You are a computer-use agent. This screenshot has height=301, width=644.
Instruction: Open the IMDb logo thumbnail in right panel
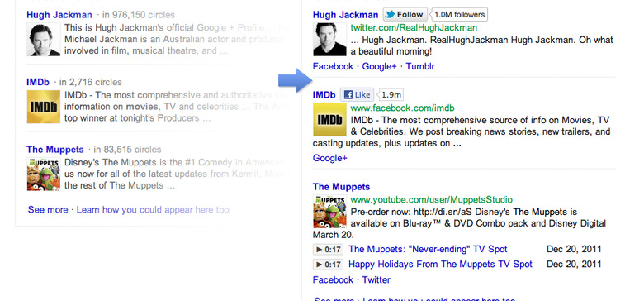pyautogui.click(x=329, y=120)
